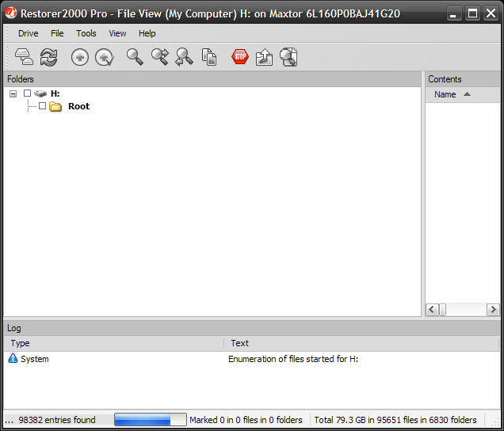Mark the Root folder checkbox
Image resolution: width=504 pixels, height=431 pixels.
click(43, 105)
